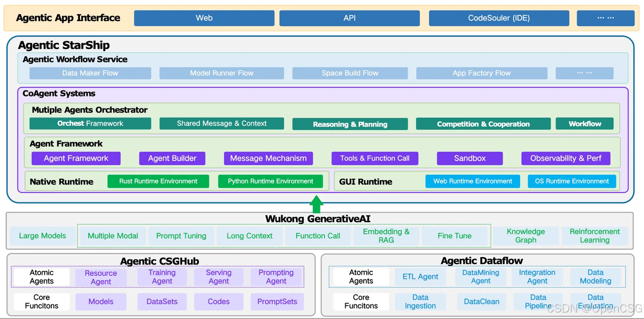Open the CodeSouler (IDE) box

(x=499, y=18)
